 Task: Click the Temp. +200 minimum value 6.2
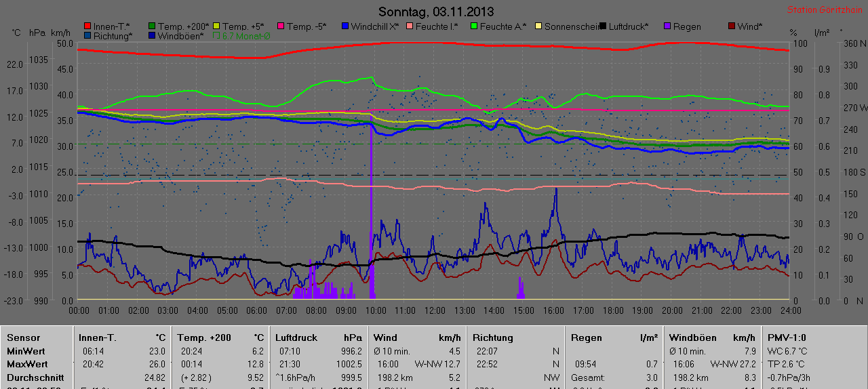(x=257, y=351)
